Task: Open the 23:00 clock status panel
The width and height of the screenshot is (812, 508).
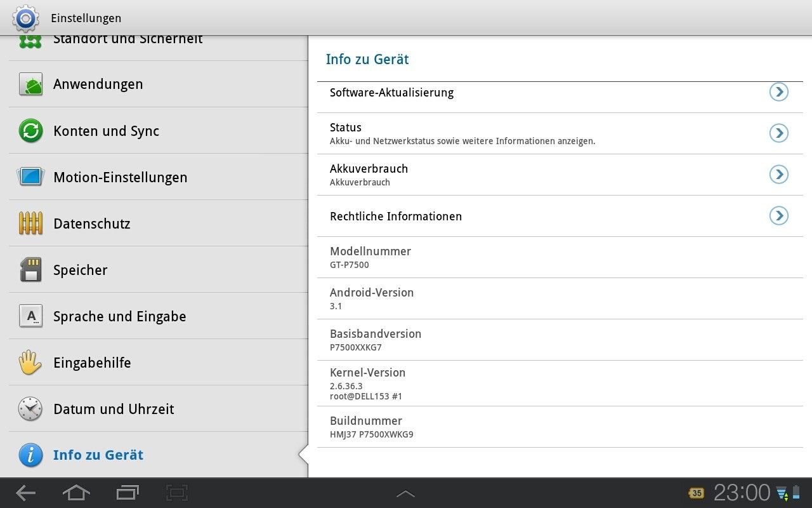Action: coord(742,493)
